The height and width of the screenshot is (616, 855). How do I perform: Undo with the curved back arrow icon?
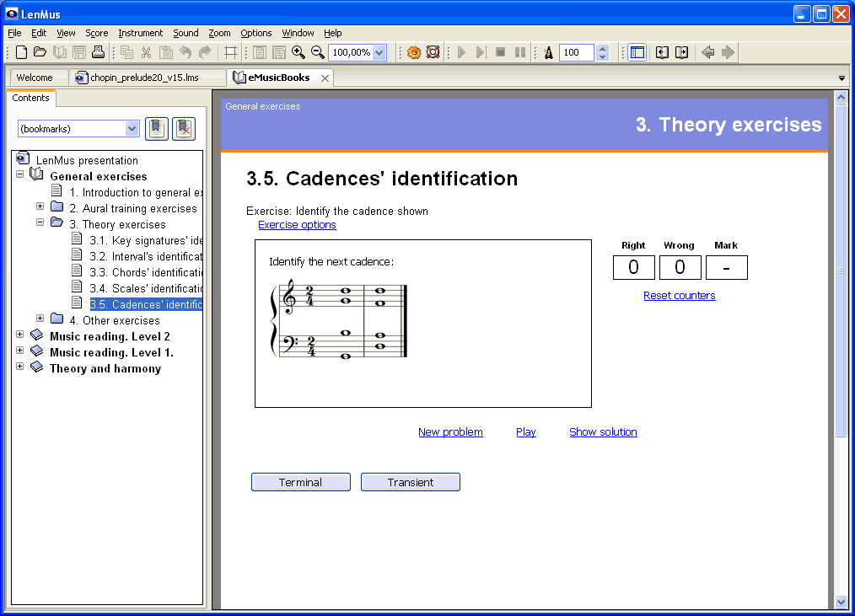coord(186,52)
